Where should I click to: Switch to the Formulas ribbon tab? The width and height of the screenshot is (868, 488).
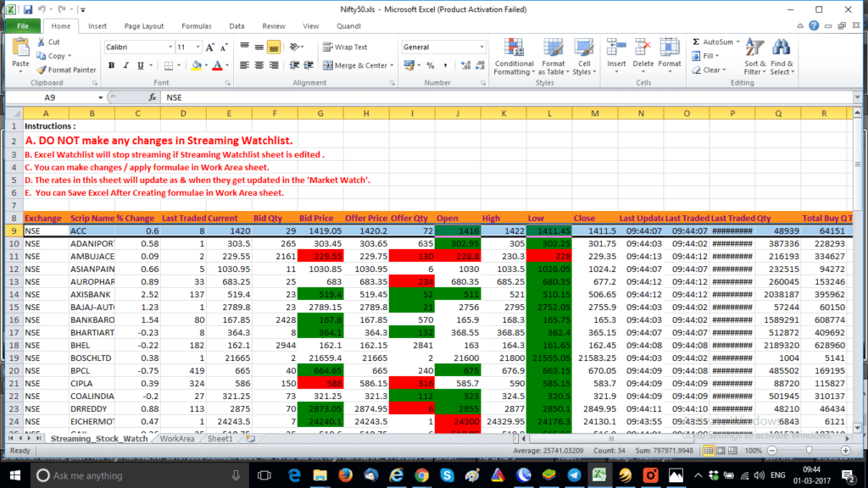pyautogui.click(x=197, y=26)
